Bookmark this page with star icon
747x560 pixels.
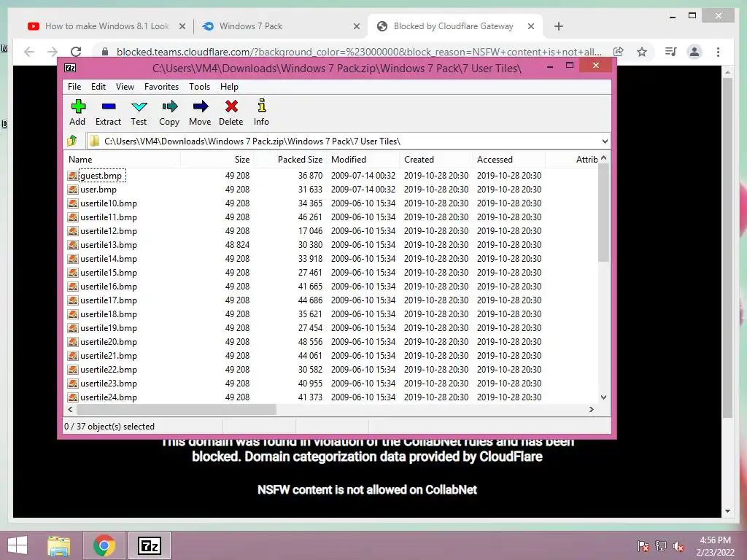[642, 52]
